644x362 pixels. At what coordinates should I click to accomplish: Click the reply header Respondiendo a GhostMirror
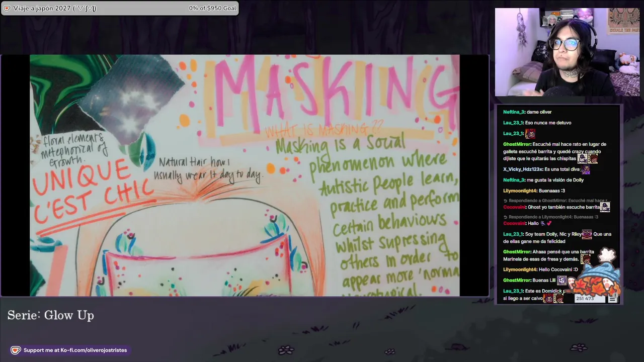click(x=557, y=201)
